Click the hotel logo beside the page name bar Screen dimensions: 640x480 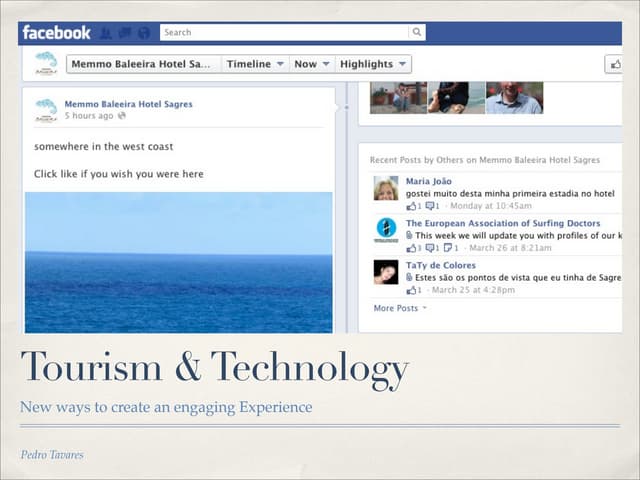[46, 63]
